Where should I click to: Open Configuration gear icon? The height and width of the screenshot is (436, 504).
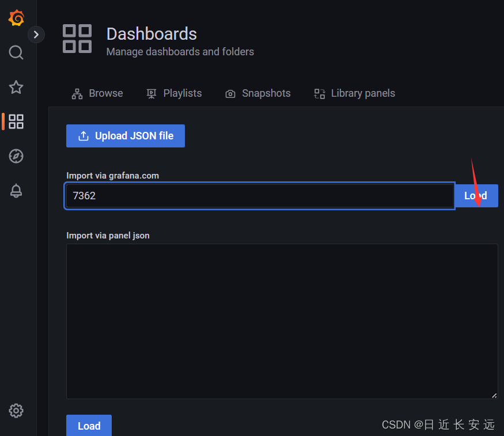coord(16,411)
